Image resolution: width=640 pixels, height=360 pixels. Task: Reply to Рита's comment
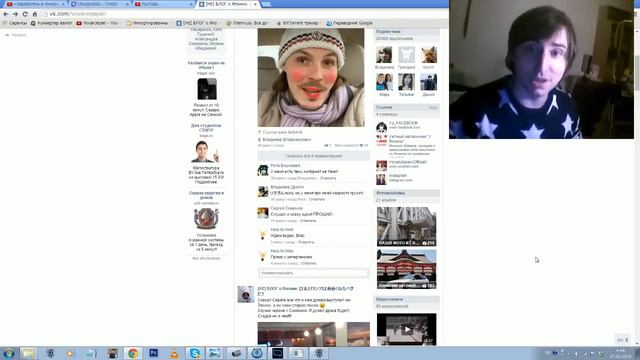coord(328,178)
